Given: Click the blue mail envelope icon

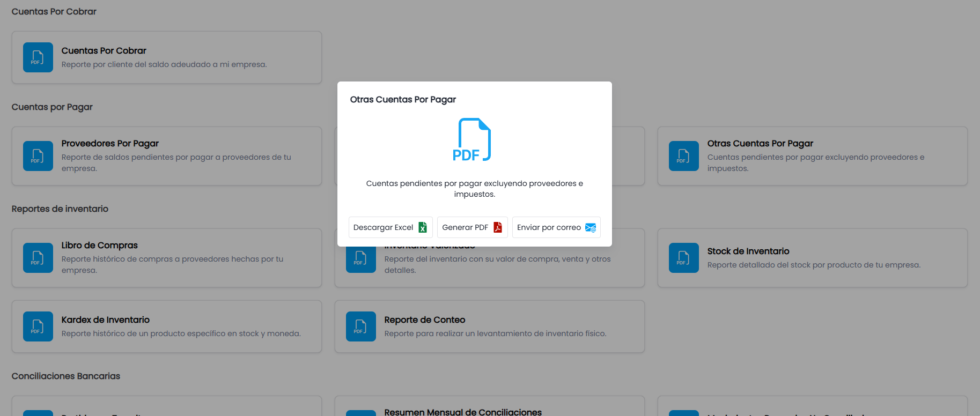Looking at the screenshot, I should 591,228.
